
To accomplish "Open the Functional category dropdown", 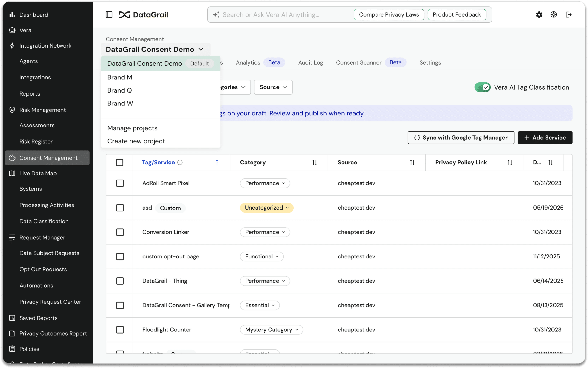I will [261, 256].
